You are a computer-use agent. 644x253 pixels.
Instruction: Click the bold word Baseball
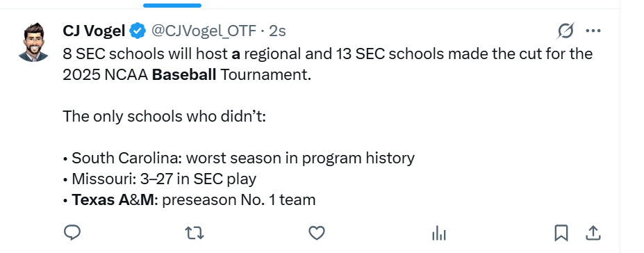(184, 75)
